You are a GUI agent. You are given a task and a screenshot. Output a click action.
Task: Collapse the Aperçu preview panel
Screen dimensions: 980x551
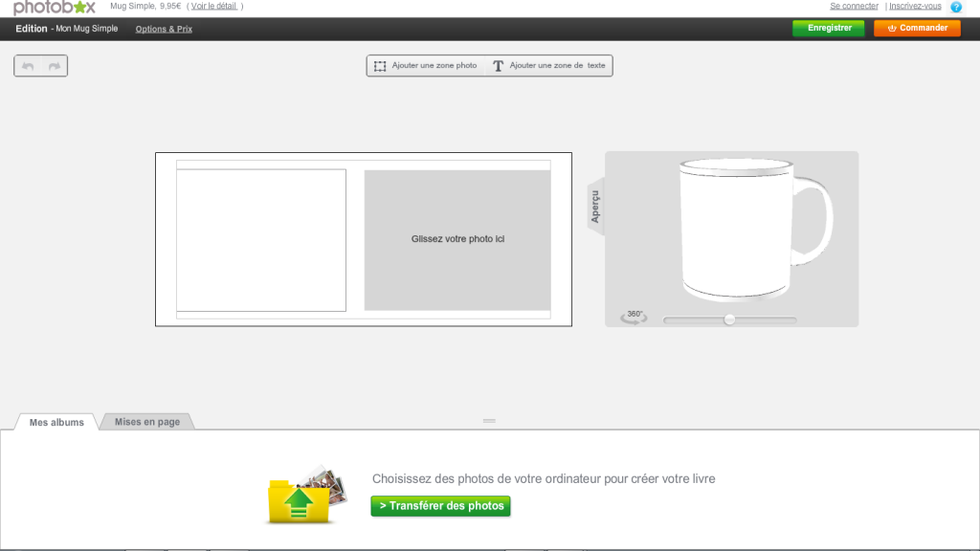click(x=594, y=205)
